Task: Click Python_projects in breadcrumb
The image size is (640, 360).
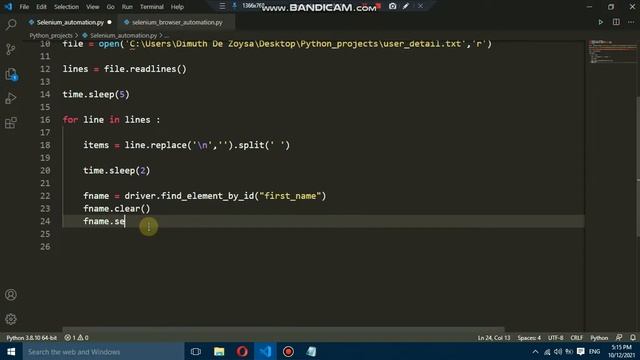Action: pyautogui.click(x=51, y=36)
